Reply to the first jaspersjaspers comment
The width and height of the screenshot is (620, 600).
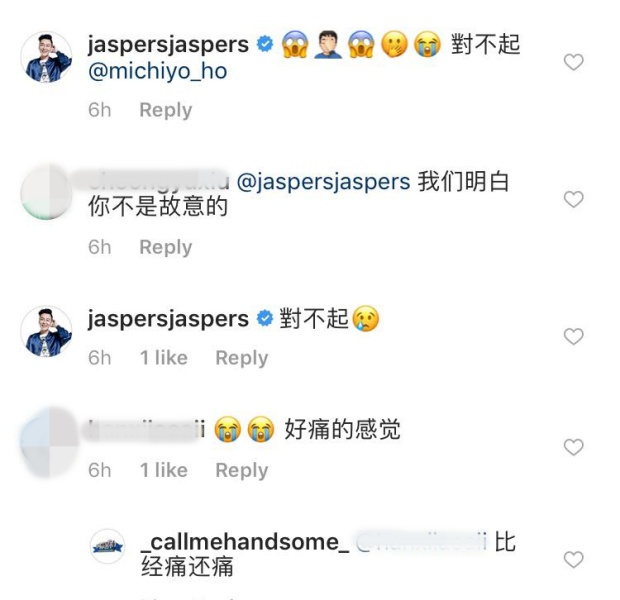(x=166, y=110)
